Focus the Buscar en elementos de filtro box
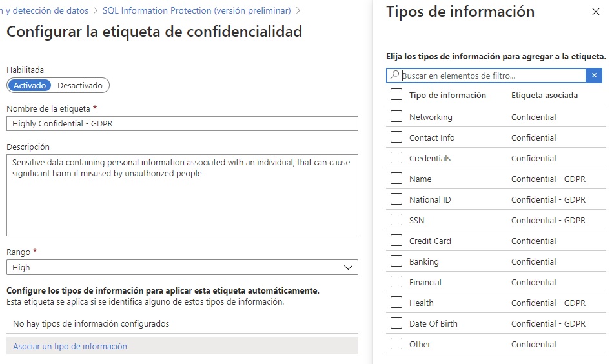 pyautogui.click(x=486, y=76)
